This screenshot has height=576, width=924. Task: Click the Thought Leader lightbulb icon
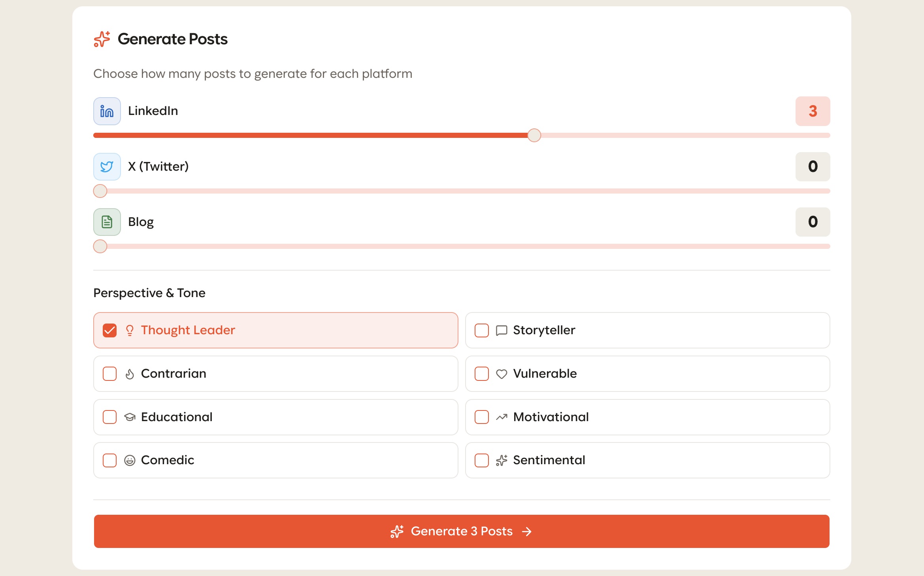point(130,330)
